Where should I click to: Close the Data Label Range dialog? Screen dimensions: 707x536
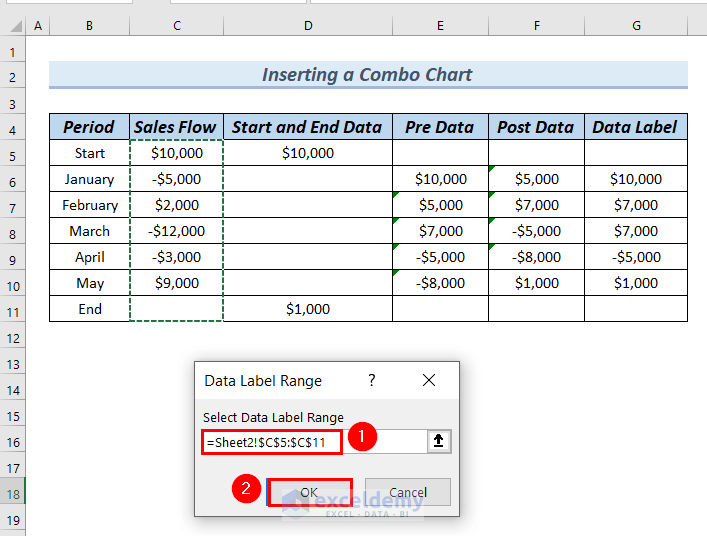click(429, 381)
